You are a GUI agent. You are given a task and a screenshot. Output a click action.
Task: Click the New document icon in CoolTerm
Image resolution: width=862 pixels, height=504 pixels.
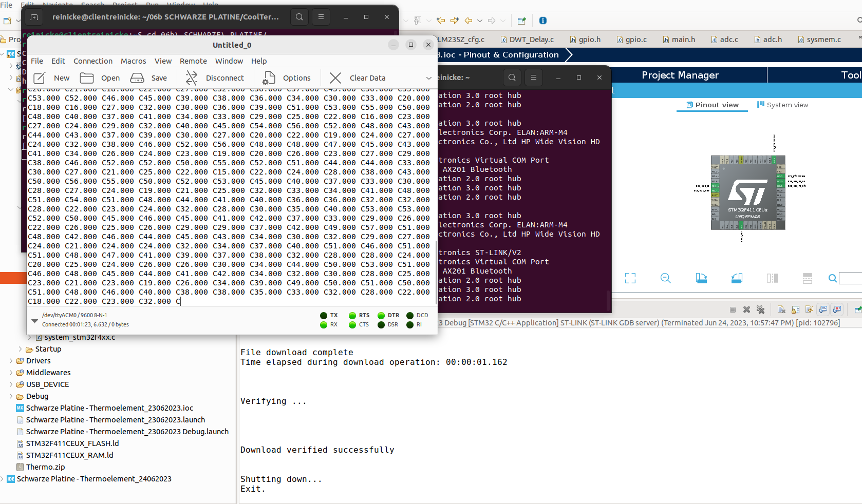(40, 78)
